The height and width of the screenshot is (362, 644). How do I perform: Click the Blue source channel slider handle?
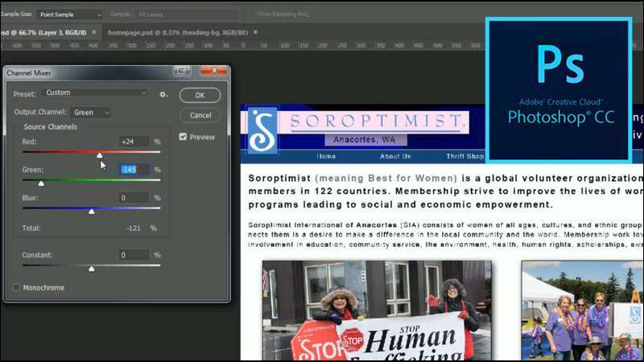point(92,212)
